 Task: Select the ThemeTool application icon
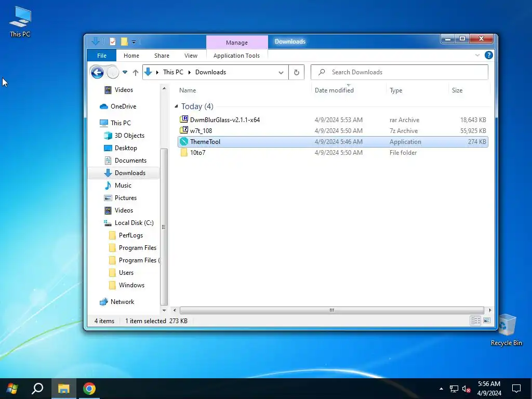click(184, 141)
